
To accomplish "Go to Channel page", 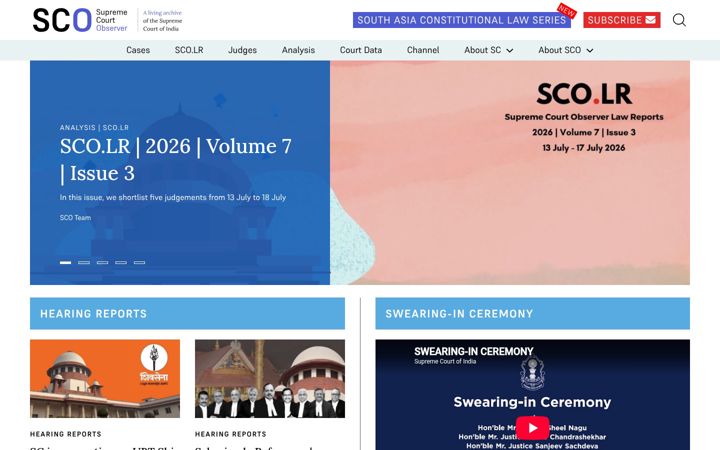I will pyautogui.click(x=423, y=50).
